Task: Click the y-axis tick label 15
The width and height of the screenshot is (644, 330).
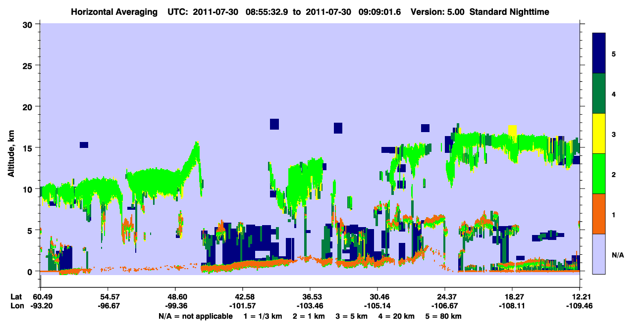Action: 28,148
